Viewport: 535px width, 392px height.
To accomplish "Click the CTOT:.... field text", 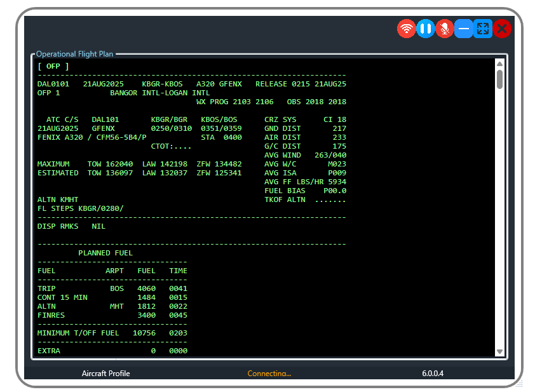I will [x=172, y=146].
